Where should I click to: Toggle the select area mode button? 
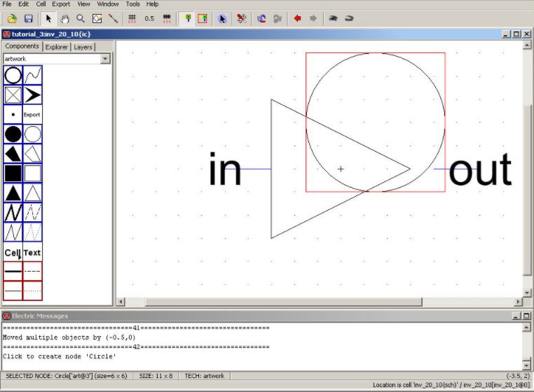[202, 18]
